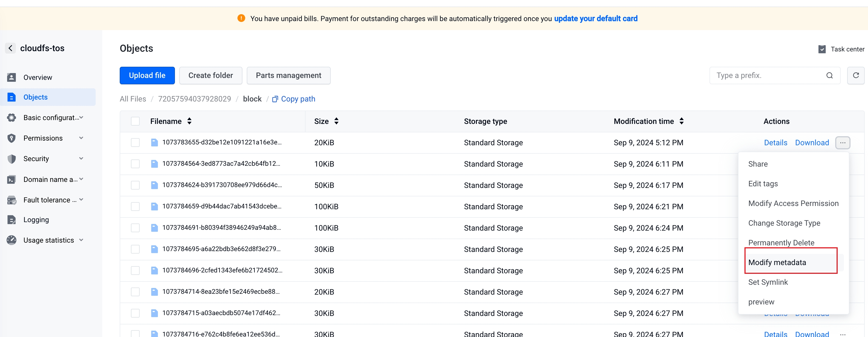The height and width of the screenshot is (337, 868).
Task: Check the box for file 1073784564-3ed8773ac7a42cb64fb12
Action: [135, 164]
